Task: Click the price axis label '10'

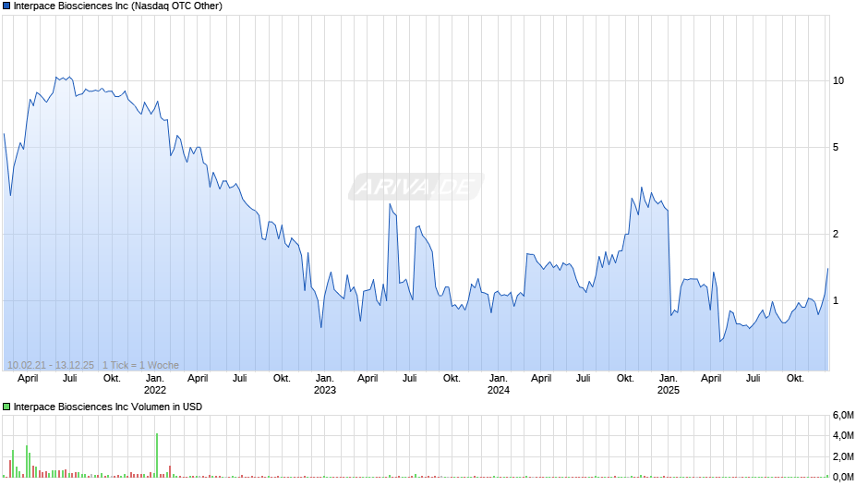Action: pos(838,81)
